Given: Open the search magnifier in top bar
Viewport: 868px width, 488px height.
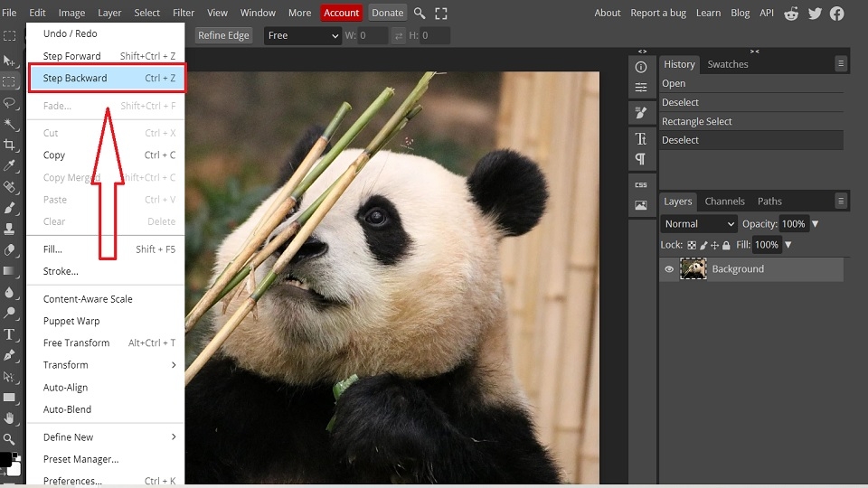Looking at the screenshot, I should [x=420, y=13].
